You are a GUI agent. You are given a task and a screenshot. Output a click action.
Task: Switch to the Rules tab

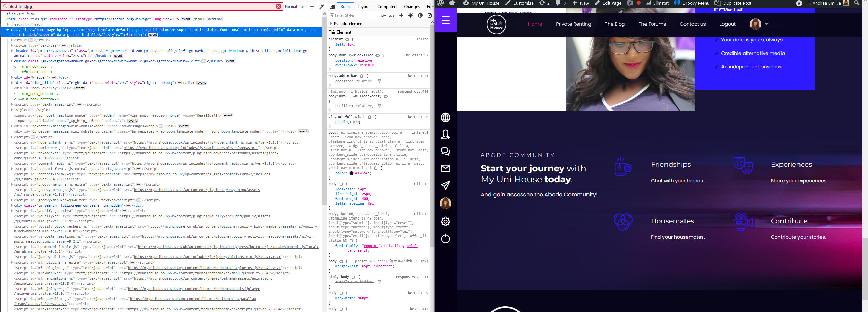[345, 7]
